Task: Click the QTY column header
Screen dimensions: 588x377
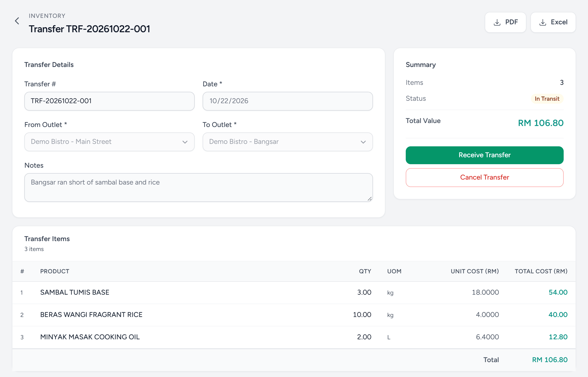Action: point(365,271)
